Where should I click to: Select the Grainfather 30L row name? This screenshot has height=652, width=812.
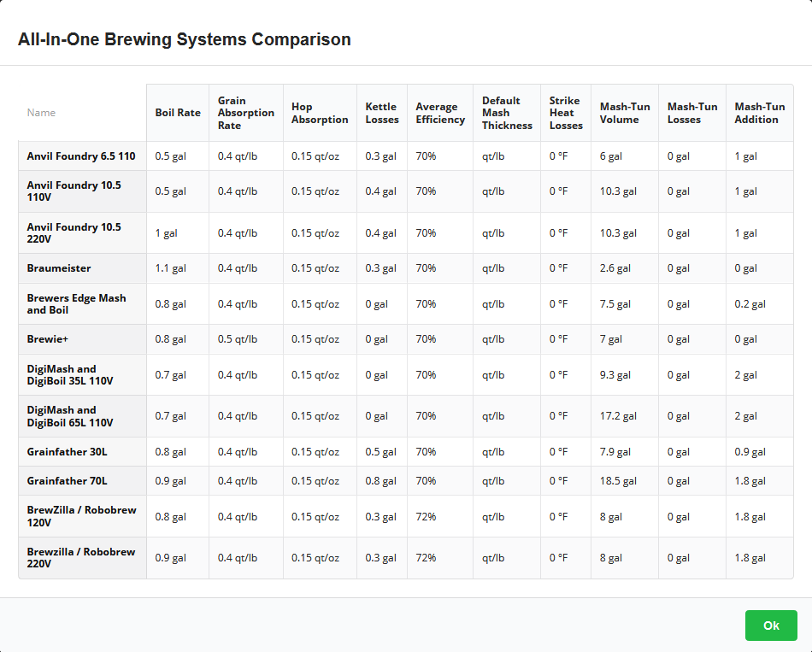68,451
